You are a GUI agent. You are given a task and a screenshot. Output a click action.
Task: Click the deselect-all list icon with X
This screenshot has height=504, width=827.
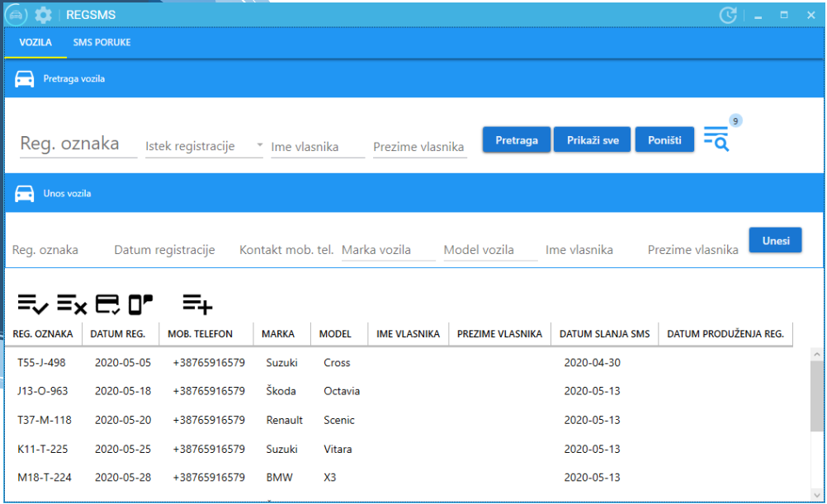click(x=72, y=304)
